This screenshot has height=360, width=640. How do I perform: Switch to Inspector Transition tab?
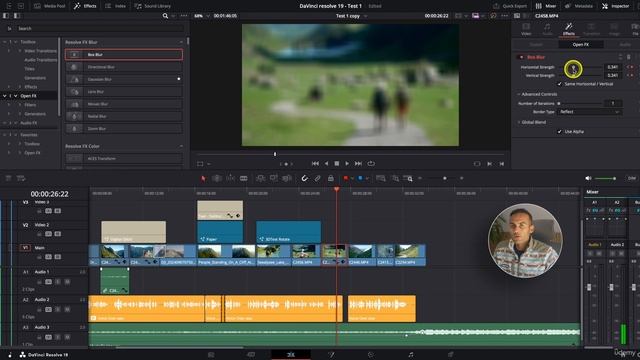pos(591,29)
